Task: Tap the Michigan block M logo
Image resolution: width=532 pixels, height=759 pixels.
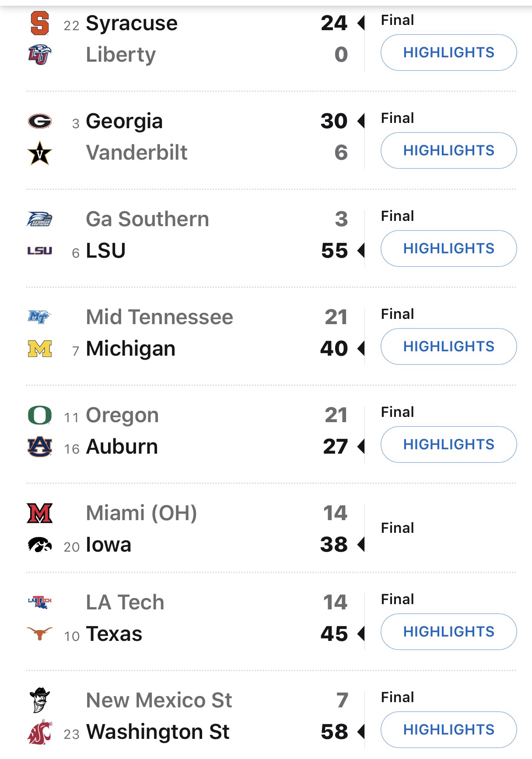Action: [x=39, y=349]
